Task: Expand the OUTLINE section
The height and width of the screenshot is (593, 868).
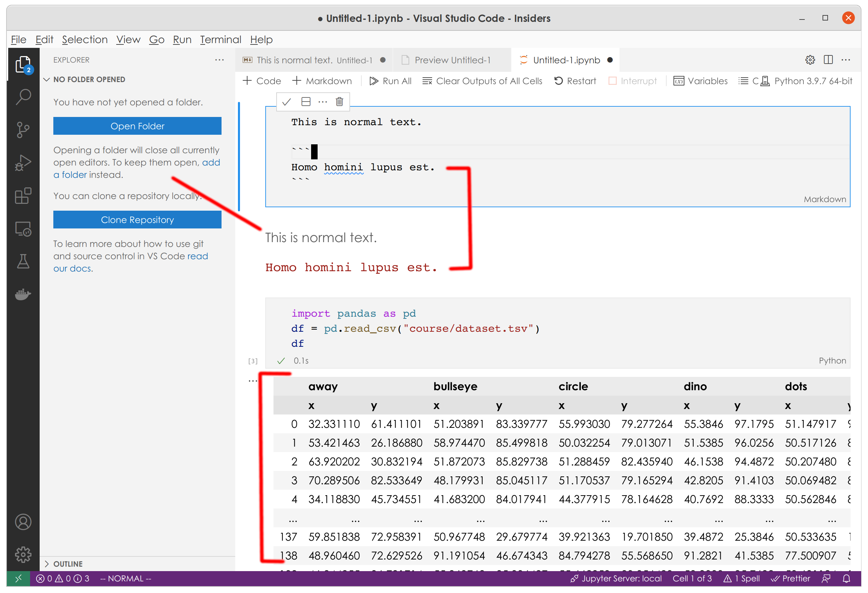Action: pyautogui.click(x=67, y=564)
